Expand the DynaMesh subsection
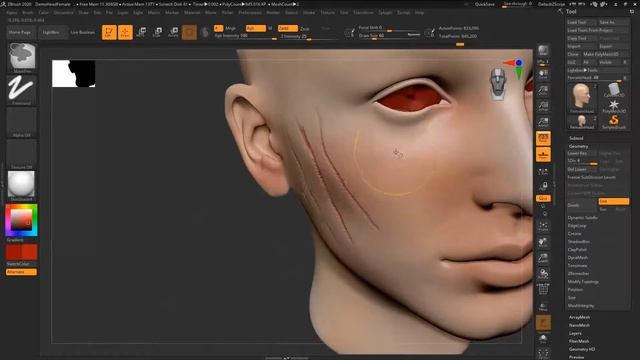 tap(578, 258)
